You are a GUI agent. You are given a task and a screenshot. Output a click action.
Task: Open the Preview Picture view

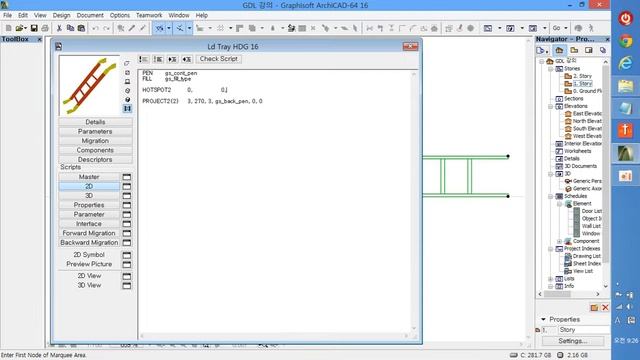tap(89, 264)
